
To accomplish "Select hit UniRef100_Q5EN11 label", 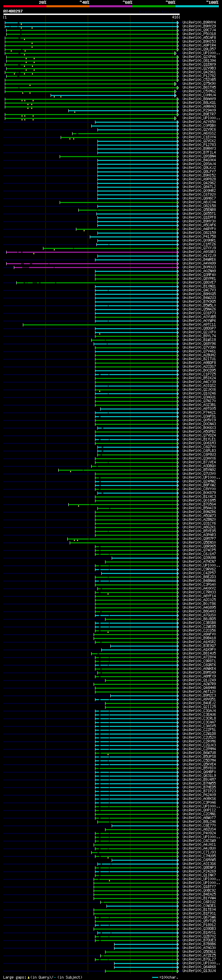I will (x=199, y=951).
